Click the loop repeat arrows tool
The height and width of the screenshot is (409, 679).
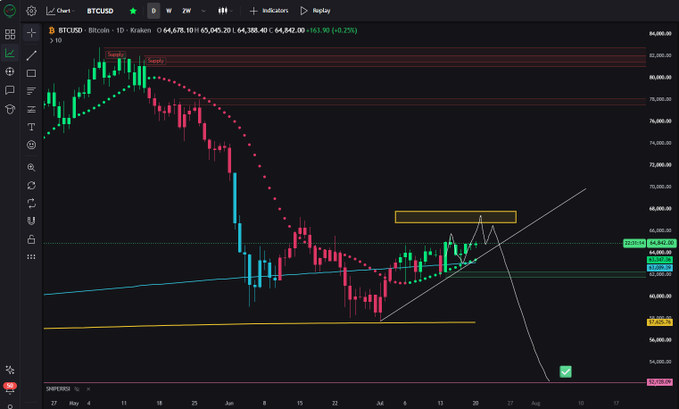tap(31, 203)
